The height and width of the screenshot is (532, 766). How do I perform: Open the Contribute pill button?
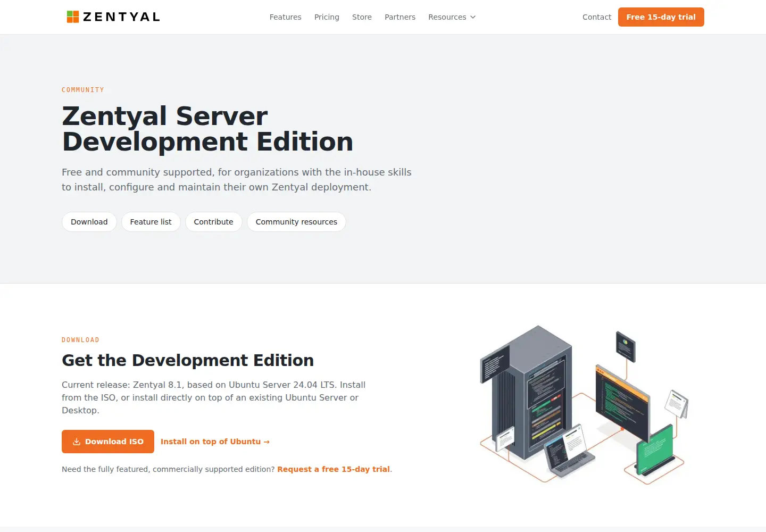(214, 222)
